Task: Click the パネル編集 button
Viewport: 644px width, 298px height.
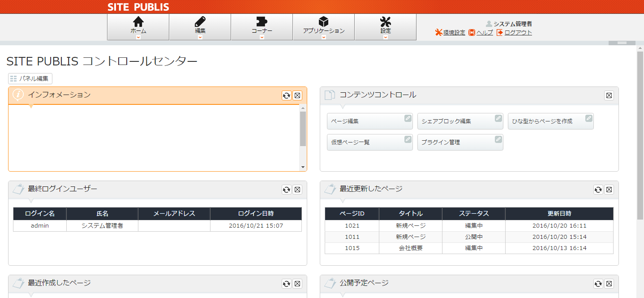Action: tap(30, 78)
